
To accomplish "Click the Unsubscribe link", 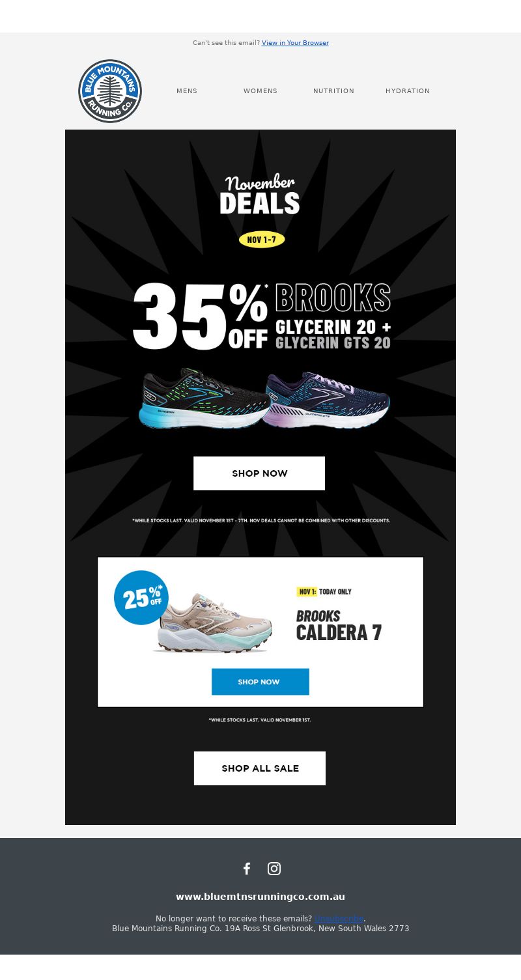I will point(339,919).
